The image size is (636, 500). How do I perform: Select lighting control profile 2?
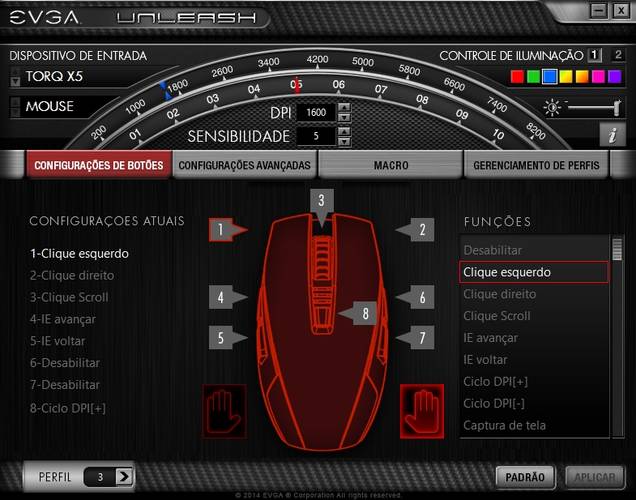coord(618,55)
